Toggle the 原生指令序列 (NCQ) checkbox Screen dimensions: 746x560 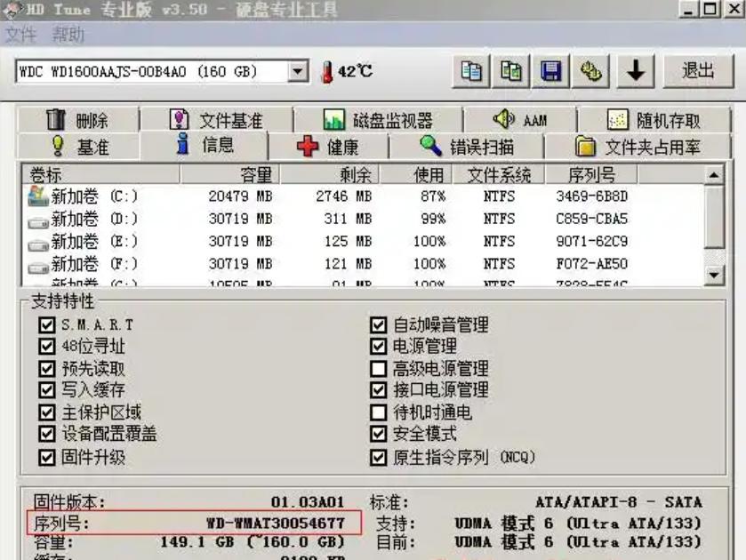(378, 457)
